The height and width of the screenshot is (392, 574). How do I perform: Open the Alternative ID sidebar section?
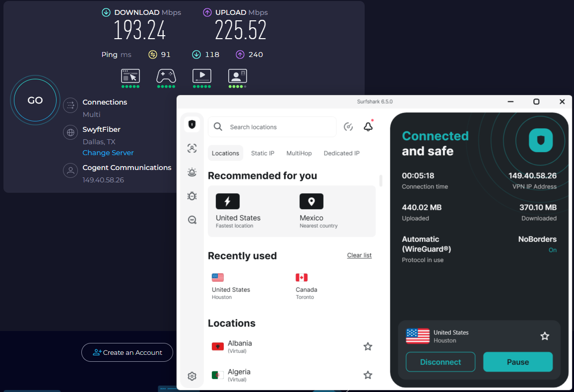192,148
